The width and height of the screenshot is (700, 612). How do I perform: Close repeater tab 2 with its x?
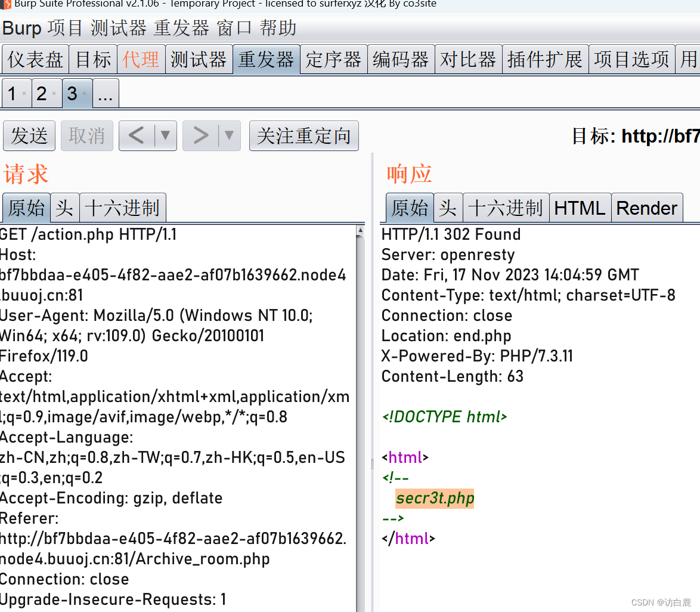(x=54, y=94)
